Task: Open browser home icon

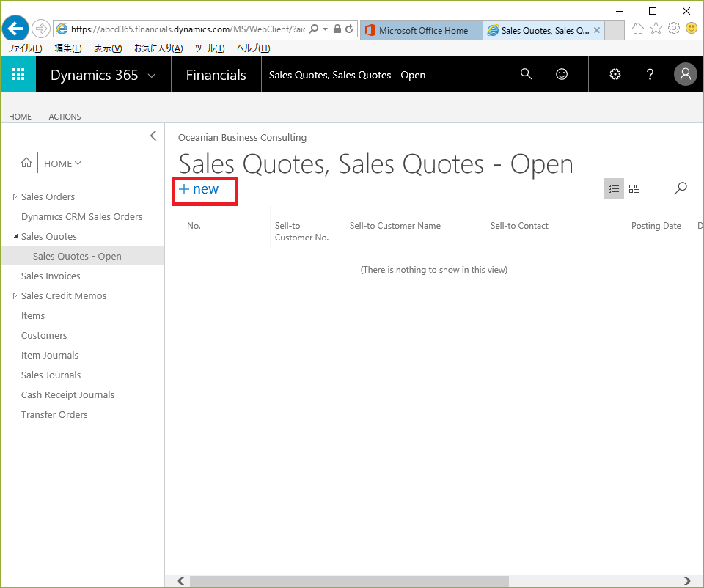Action: click(x=637, y=29)
